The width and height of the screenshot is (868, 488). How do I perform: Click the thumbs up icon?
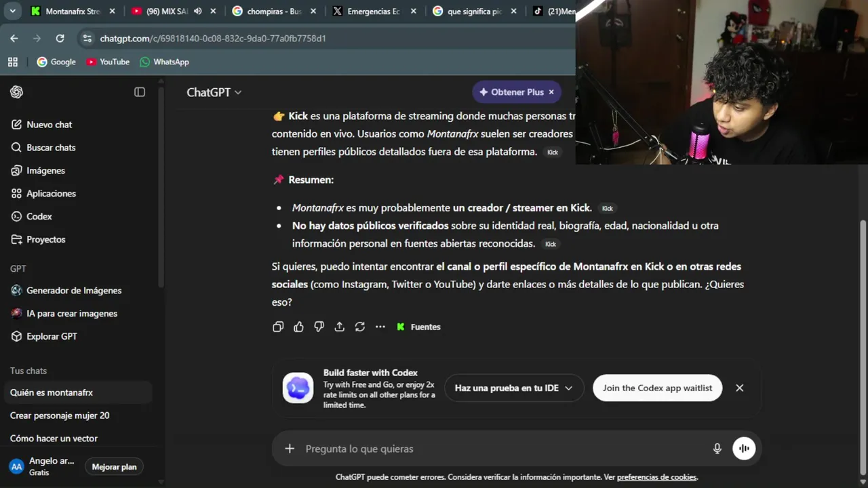click(x=298, y=327)
